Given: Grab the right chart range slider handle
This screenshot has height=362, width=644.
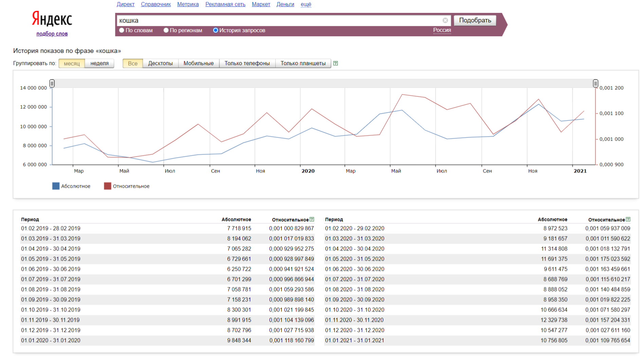Looking at the screenshot, I should pyautogui.click(x=595, y=83).
